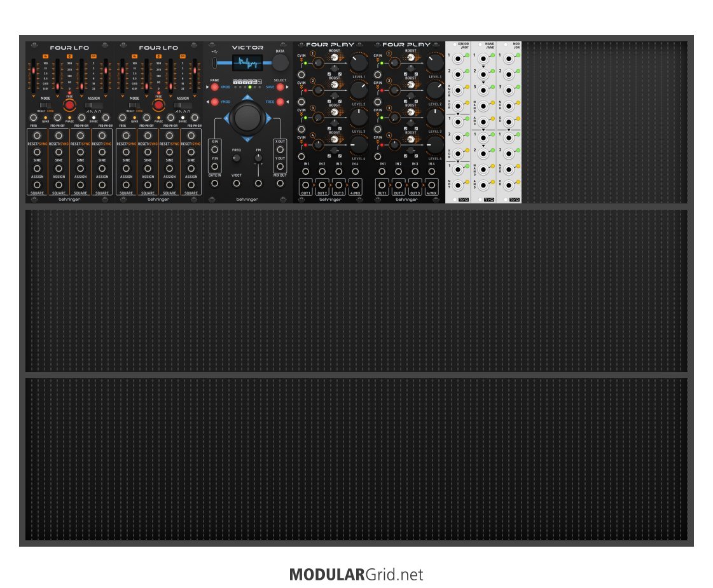Toggle the ASSIGN waveform switch on right Four LFO

click(x=183, y=105)
